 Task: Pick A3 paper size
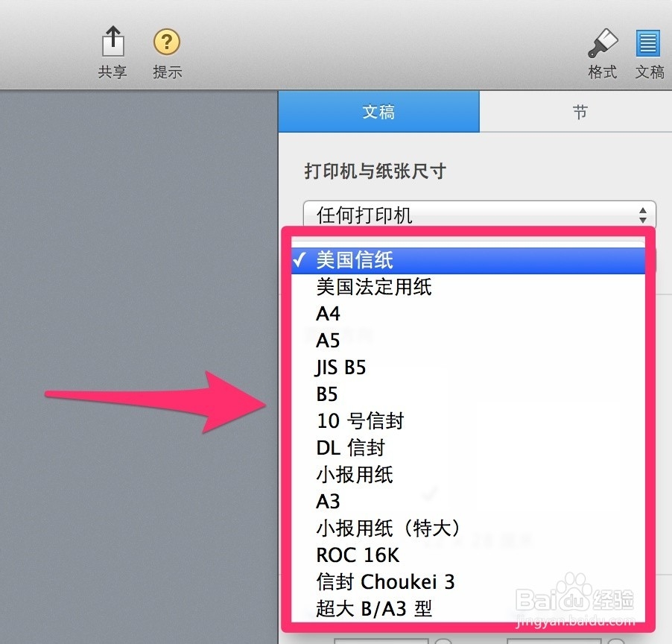tap(468, 501)
